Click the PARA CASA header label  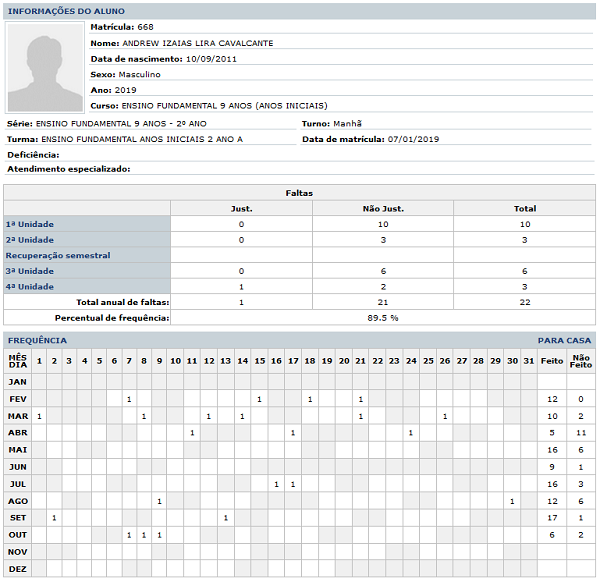coord(564,340)
